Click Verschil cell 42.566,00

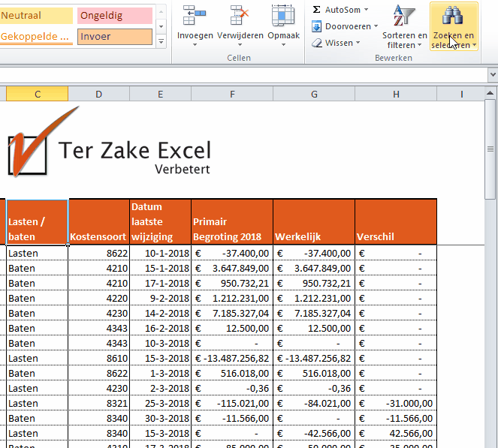pos(396,434)
